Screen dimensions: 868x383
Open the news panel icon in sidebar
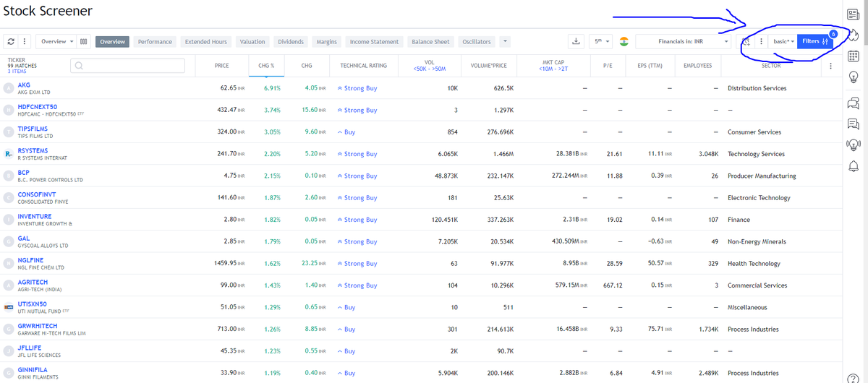(x=853, y=14)
